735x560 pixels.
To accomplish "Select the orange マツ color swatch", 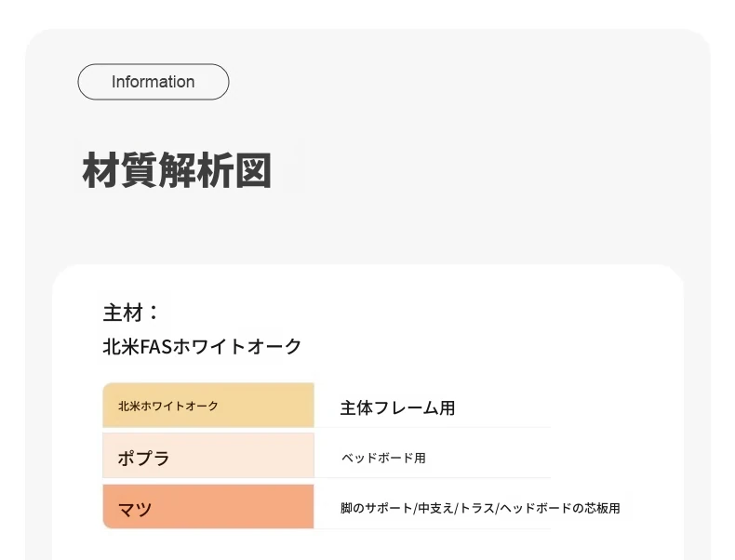I will [208, 507].
